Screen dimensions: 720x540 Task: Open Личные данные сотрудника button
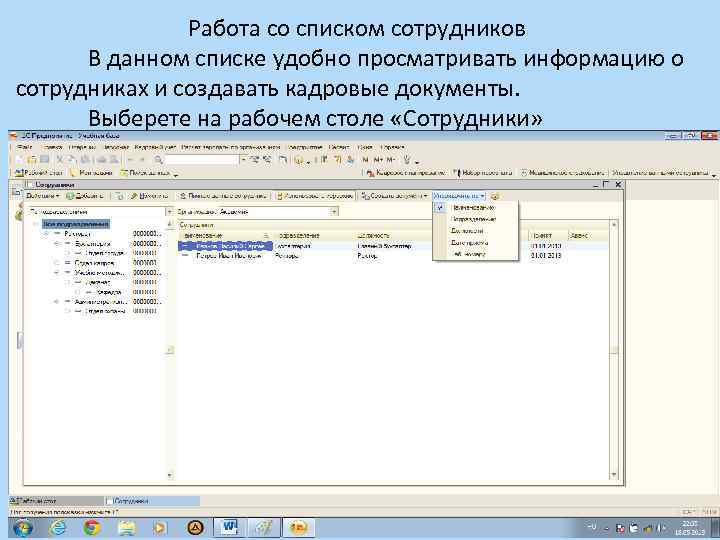(223, 196)
